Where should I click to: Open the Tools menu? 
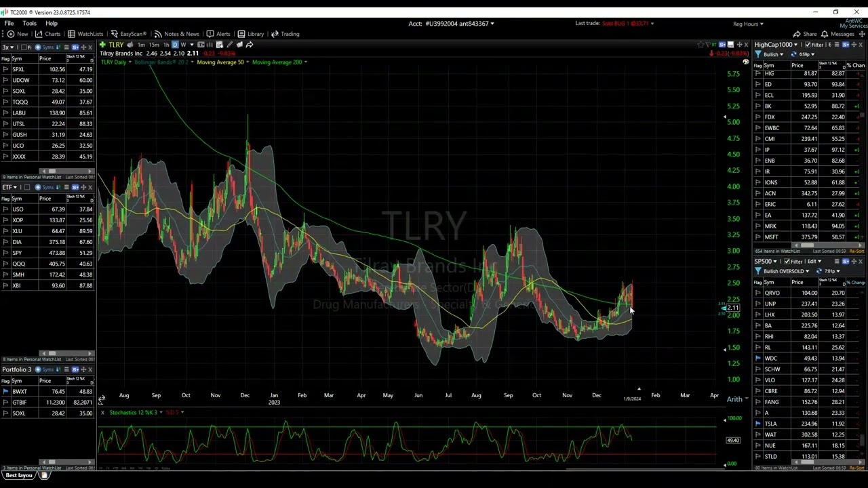tap(29, 23)
